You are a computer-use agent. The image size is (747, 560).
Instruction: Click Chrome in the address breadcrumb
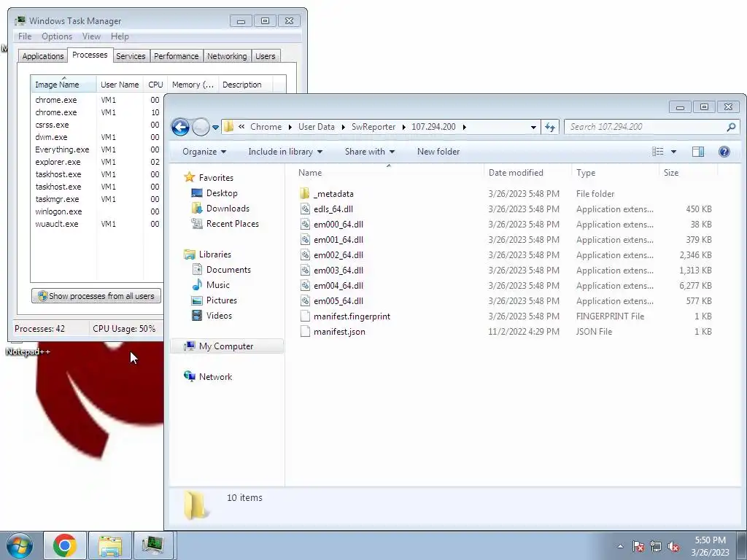266,127
